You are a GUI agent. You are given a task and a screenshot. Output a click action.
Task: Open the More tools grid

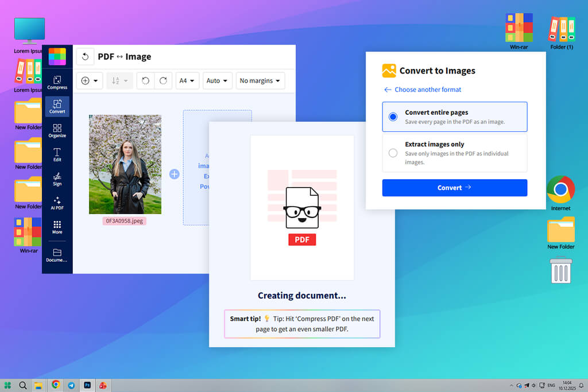point(57,227)
